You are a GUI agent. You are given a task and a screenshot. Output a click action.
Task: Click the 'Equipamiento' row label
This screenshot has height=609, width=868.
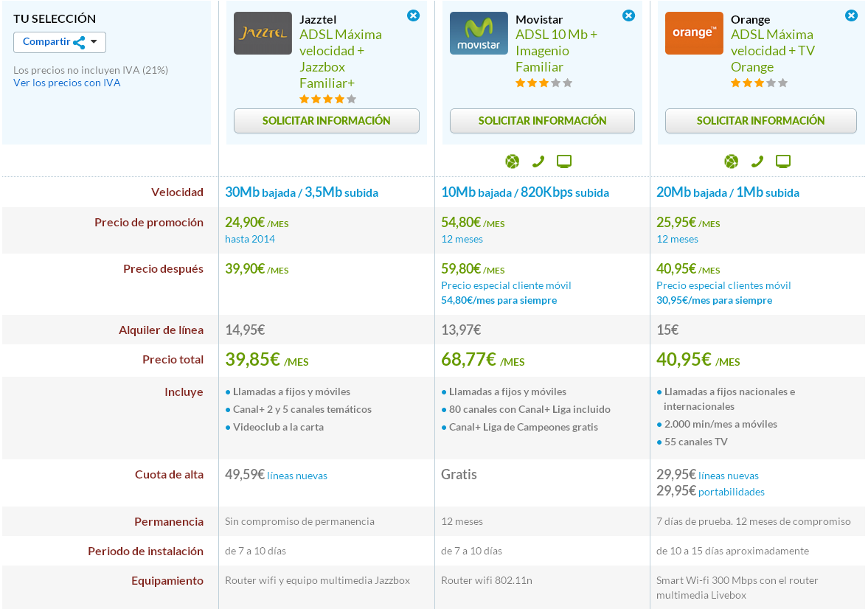(167, 581)
